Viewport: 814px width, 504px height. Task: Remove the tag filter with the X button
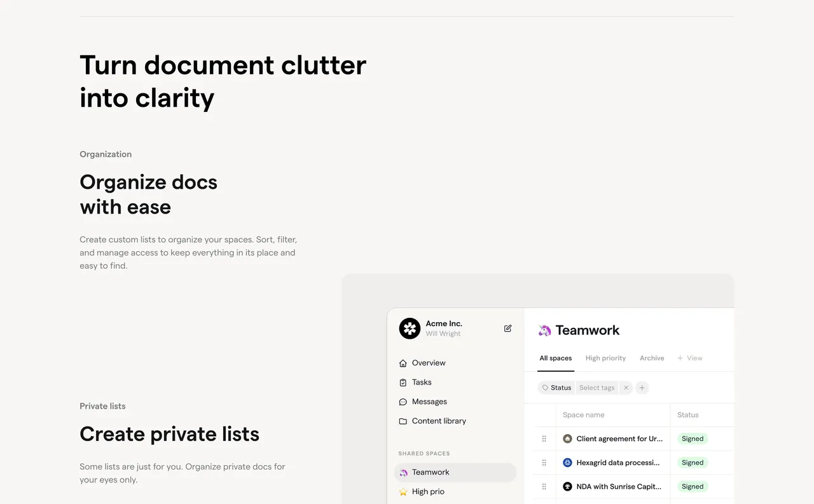(x=626, y=387)
